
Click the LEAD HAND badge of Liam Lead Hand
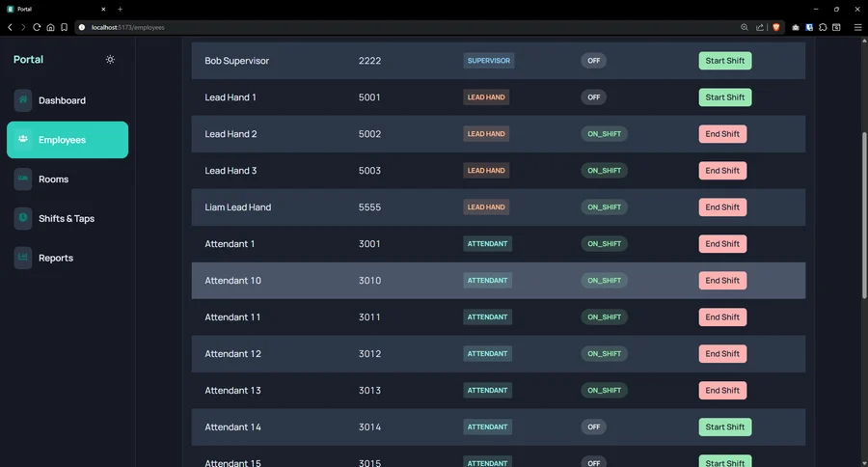[486, 206]
